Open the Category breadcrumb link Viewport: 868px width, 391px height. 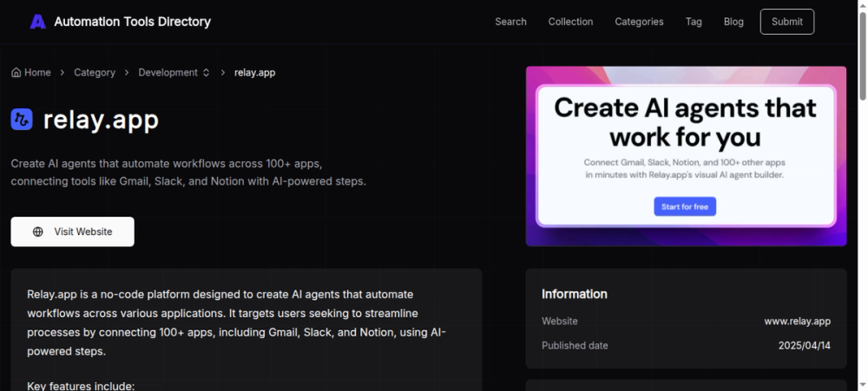coord(95,73)
